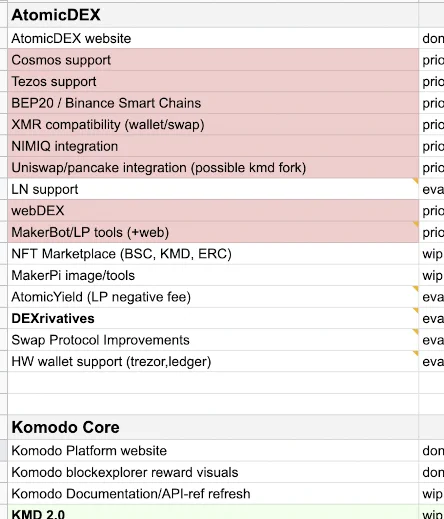444x519 pixels.
Task: Select the Tezos support row
Action: 213,81
